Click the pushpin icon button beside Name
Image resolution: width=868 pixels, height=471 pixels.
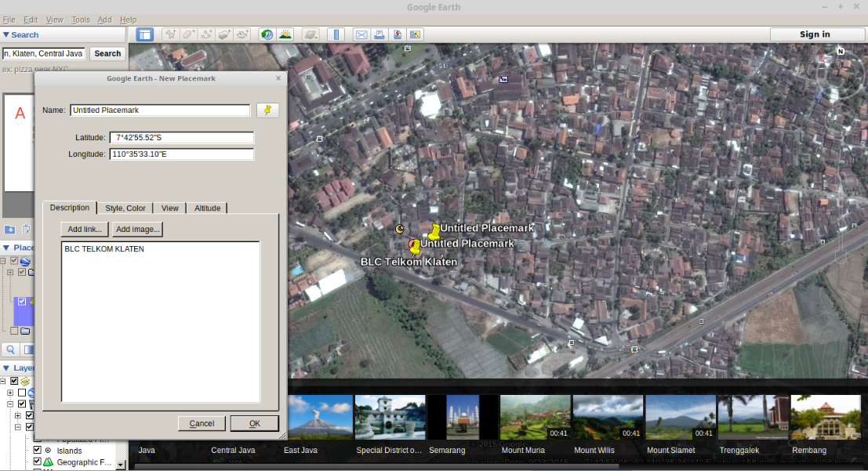pyautogui.click(x=267, y=111)
